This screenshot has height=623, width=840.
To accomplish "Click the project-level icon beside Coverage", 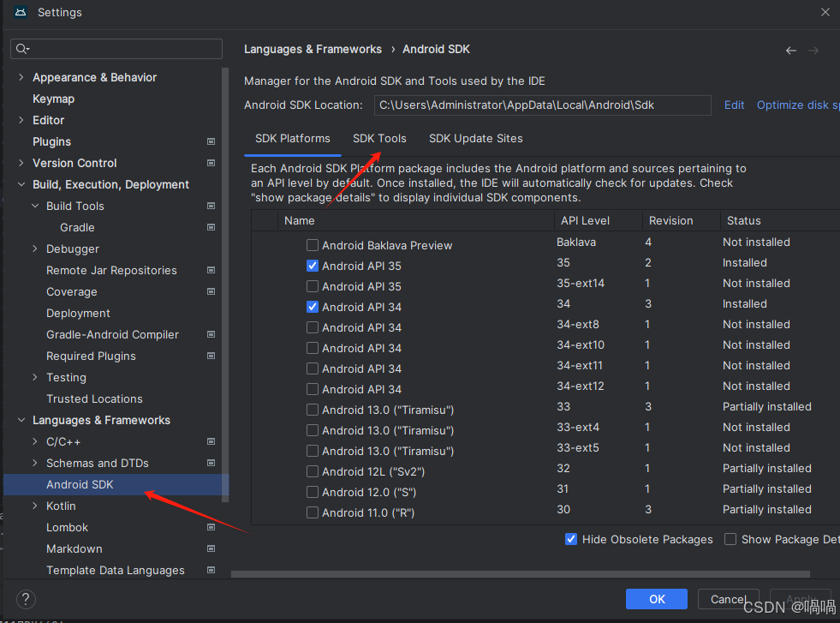I will click(211, 291).
